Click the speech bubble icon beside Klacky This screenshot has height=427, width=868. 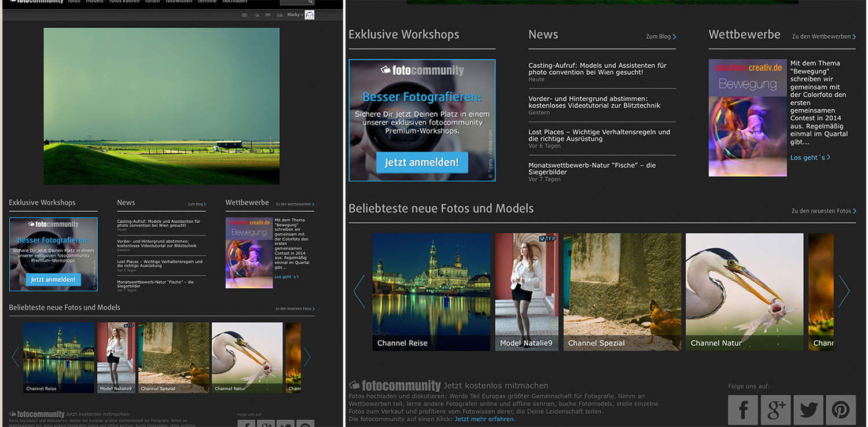(268, 14)
